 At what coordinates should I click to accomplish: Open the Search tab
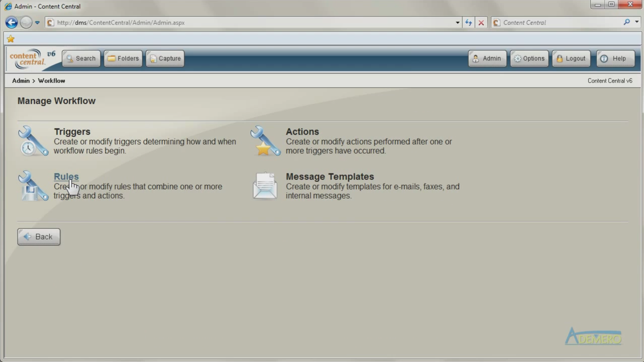click(81, 58)
